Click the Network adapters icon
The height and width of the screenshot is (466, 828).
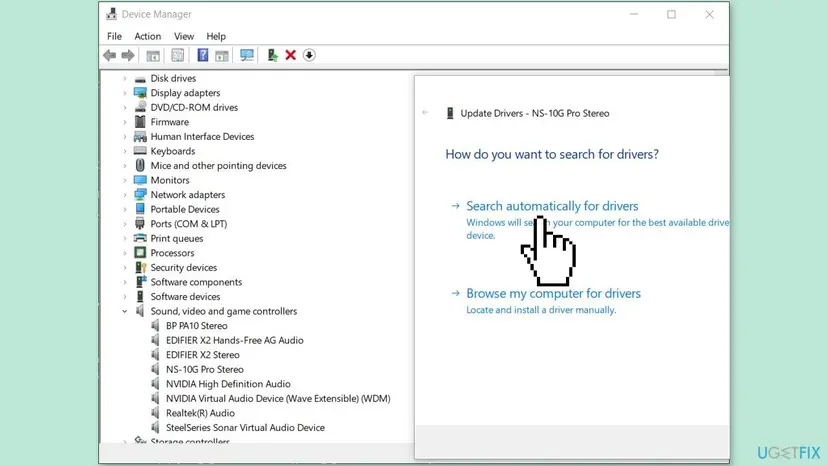(x=140, y=194)
